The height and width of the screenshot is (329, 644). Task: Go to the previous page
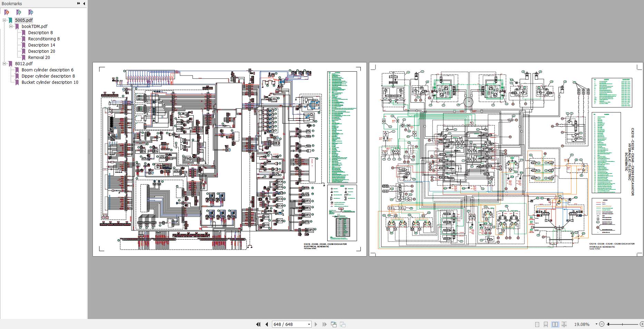[266, 324]
